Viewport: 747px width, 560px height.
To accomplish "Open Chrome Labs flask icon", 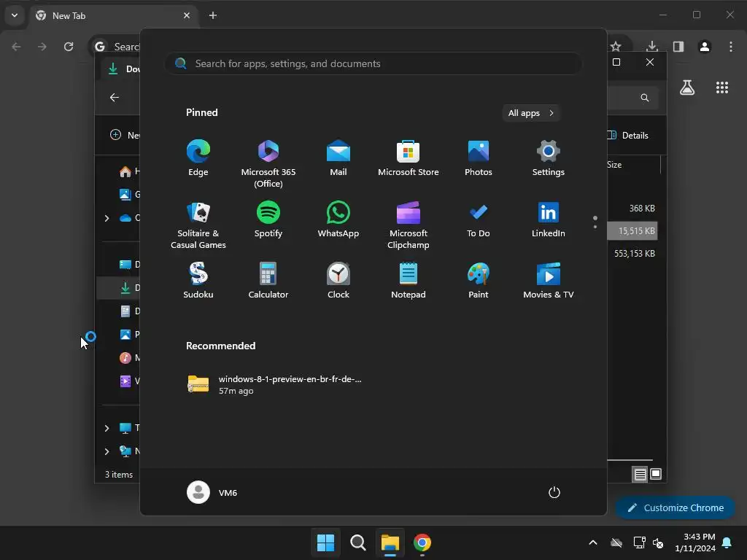I will click(x=687, y=87).
